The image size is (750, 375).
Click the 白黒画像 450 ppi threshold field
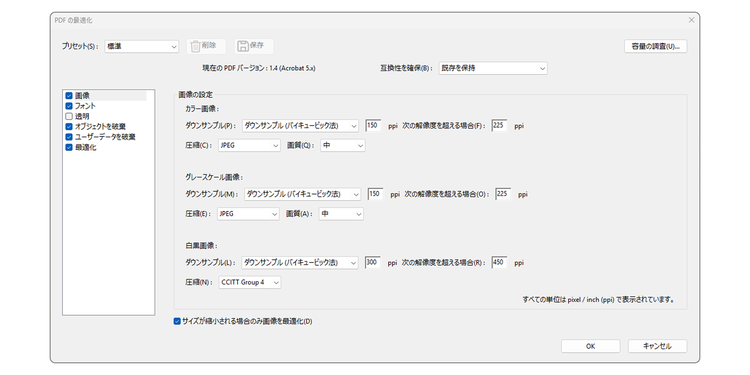pos(499,263)
